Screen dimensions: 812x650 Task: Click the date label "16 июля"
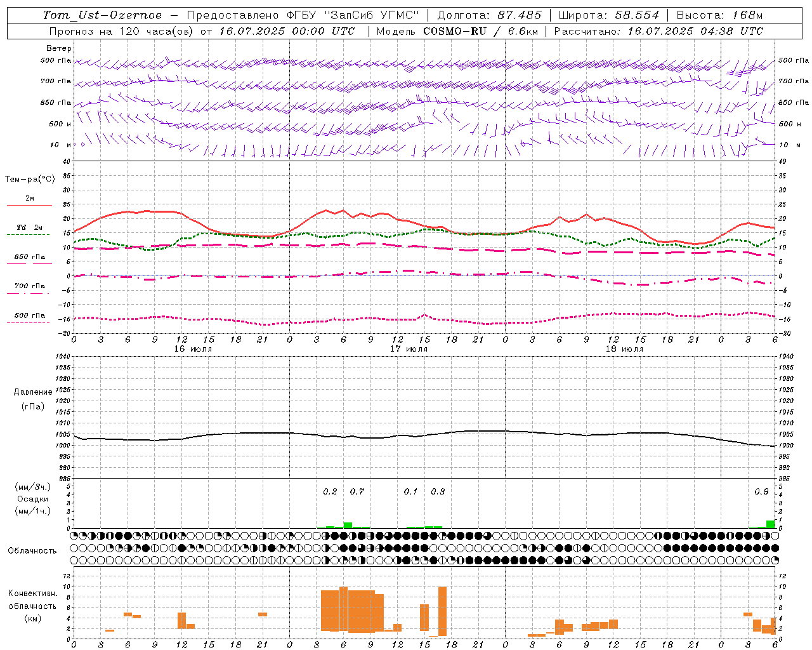[193, 349]
